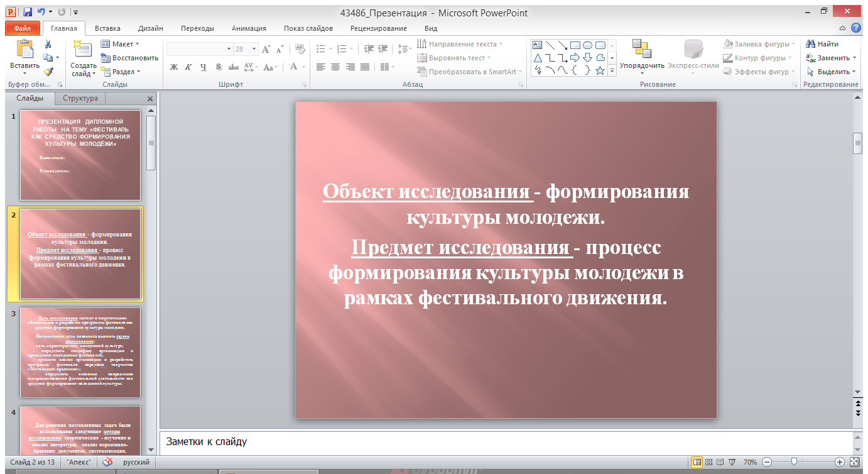868x474 pixels.
Task: Open bulleted list dropdown arrow
Action: pos(330,48)
